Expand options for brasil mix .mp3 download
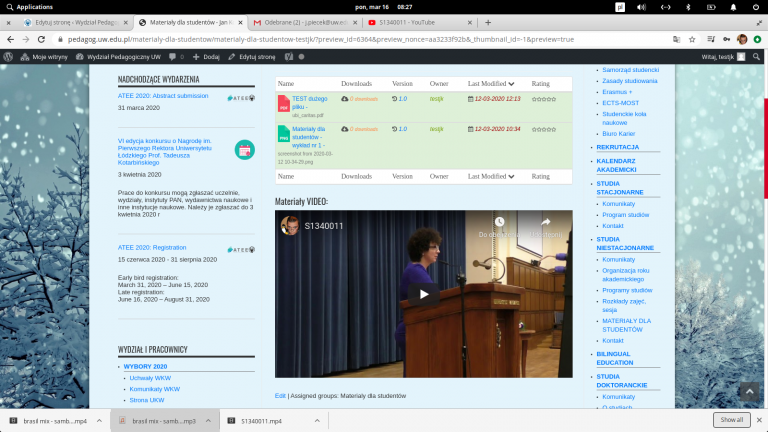Screen dimensions: 768x432 208,421
